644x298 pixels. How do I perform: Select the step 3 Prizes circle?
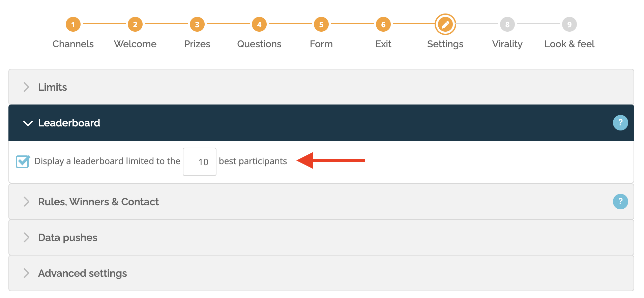[197, 24]
